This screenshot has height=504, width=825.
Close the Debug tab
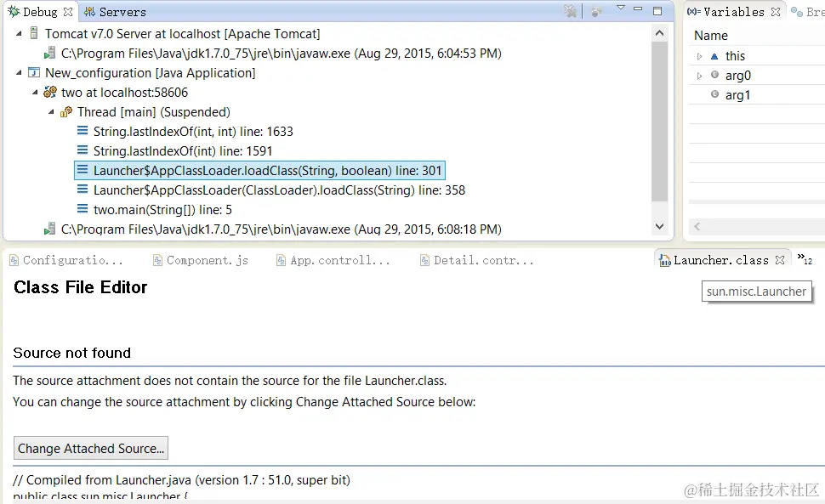coord(68,12)
